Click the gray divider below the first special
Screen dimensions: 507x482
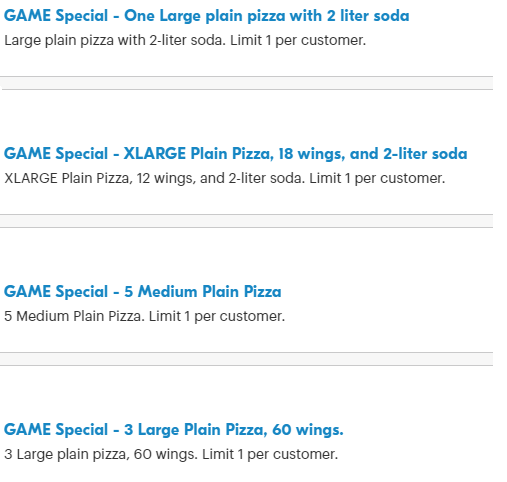246,83
